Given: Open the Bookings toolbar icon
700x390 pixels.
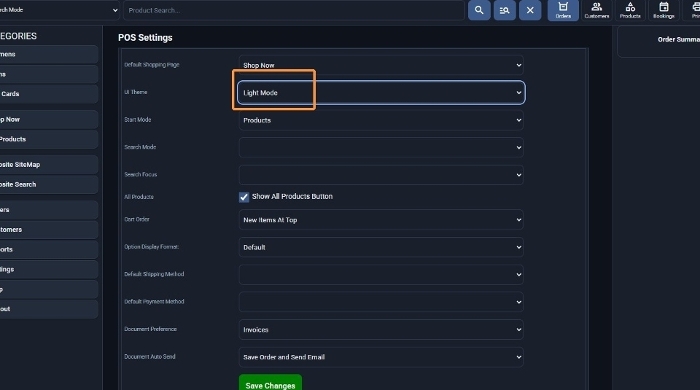Looking at the screenshot, I should pos(663,10).
